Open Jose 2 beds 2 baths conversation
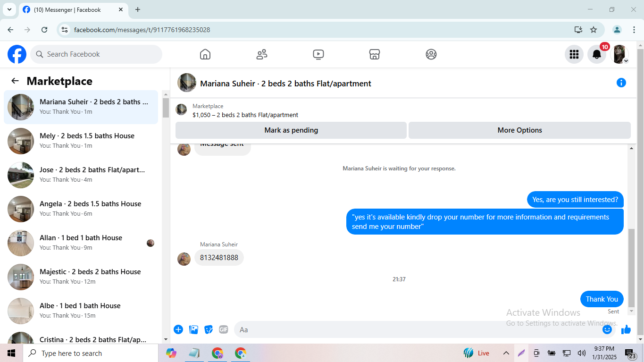This screenshot has height=362, width=644. coord(81,175)
